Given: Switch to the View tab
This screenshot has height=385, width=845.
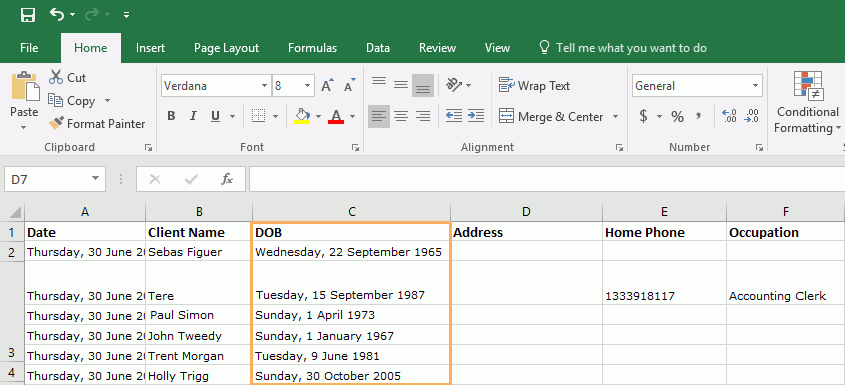Looking at the screenshot, I should point(497,48).
